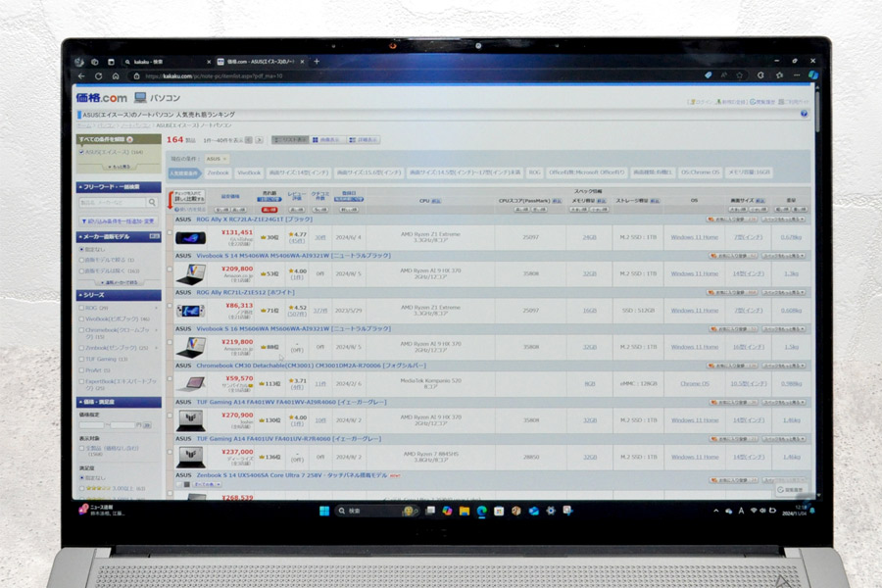Go back with the browser back arrow
Screen dimensions: 882x588
(x=81, y=76)
